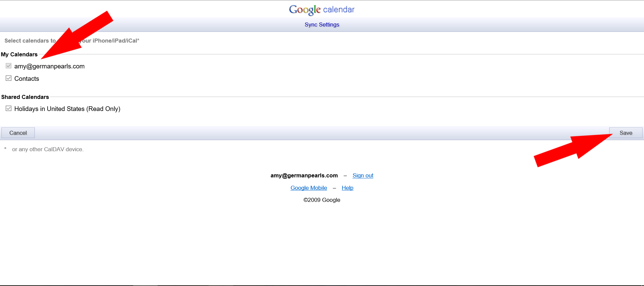This screenshot has height=286, width=644.
Task: Toggle Holidays in United States checkbox
Action: pyautogui.click(x=9, y=109)
